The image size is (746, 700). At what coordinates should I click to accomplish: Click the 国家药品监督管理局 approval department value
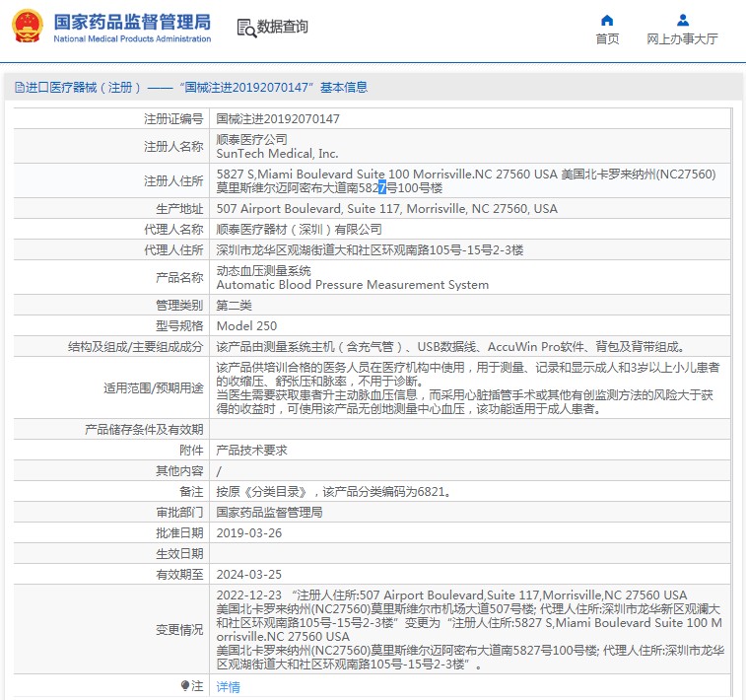pyautogui.click(x=269, y=512)
